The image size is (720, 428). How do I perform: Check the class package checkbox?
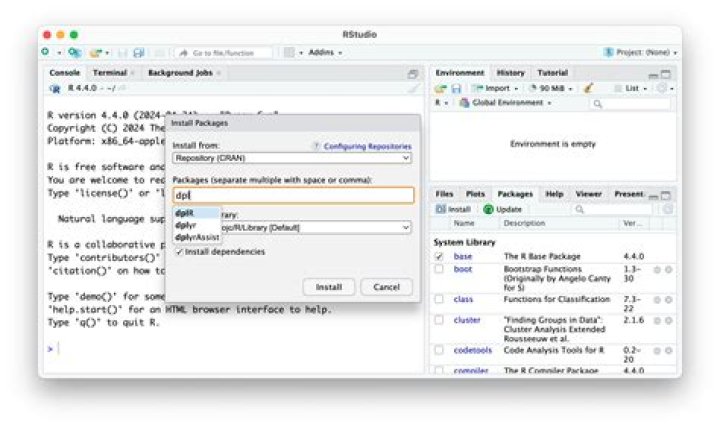click(439, 299)
